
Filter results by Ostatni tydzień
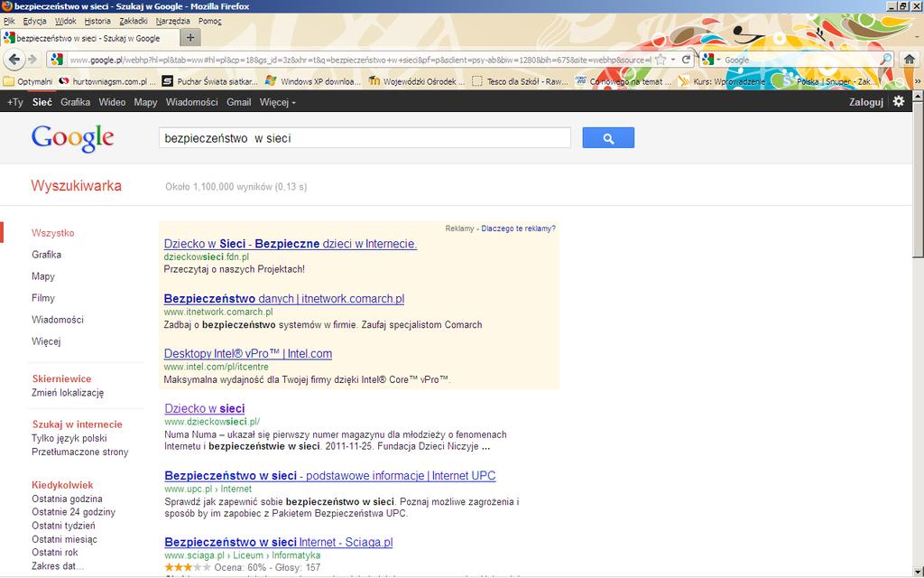click(x=64, y=526)
